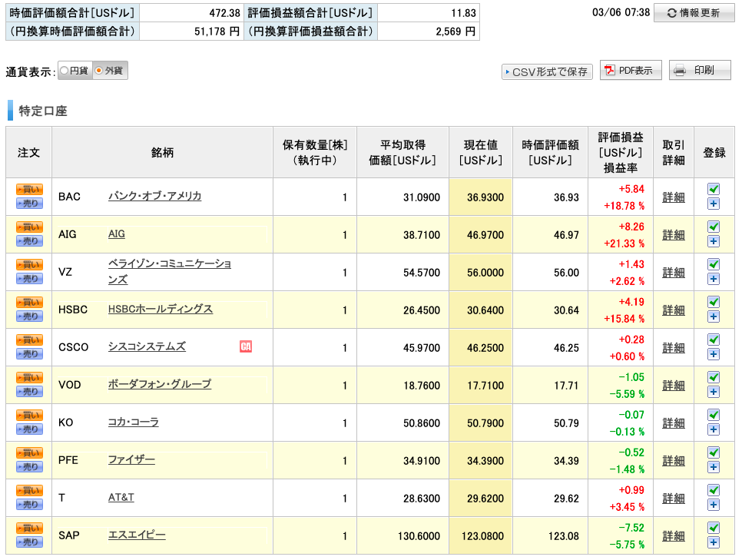742x560 pixels.
Task: Click the sell button for VOD
Action: [29, 392]
